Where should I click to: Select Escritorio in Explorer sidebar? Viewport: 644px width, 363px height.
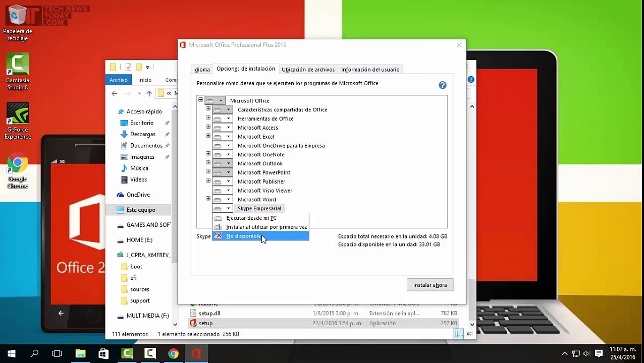point(142,123)
